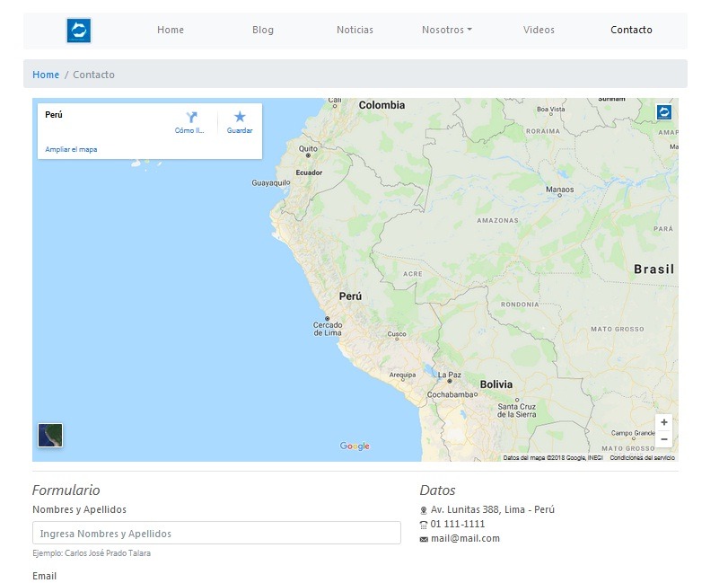Viewport: 728px width, 583px height.
Task: Click the Cercado de Lima city label
Action: [328, 329]
